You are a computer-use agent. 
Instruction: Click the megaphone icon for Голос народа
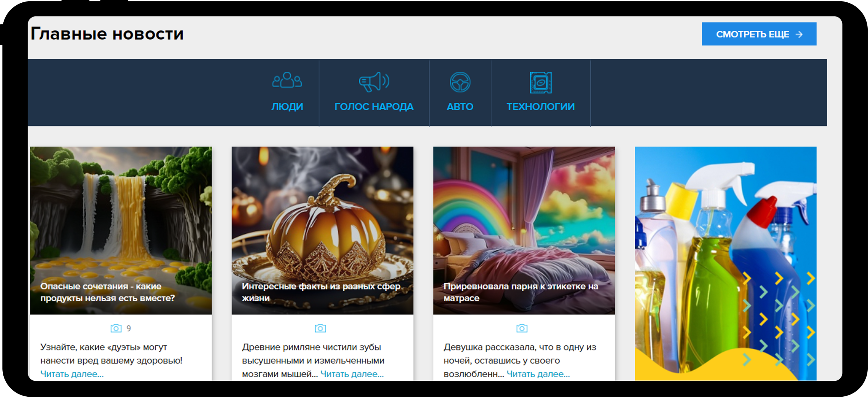pos(374,82)
